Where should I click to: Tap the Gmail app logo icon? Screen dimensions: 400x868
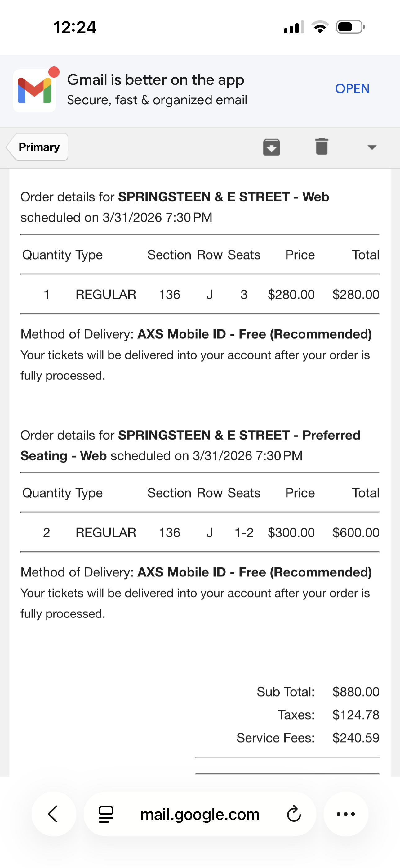(34, 90)
